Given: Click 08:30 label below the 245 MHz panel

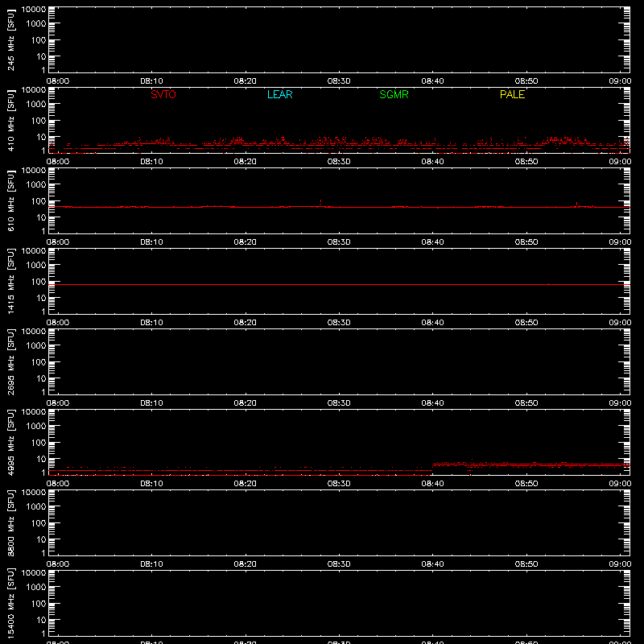Looking at the screenshot, I should pos(339,81).
